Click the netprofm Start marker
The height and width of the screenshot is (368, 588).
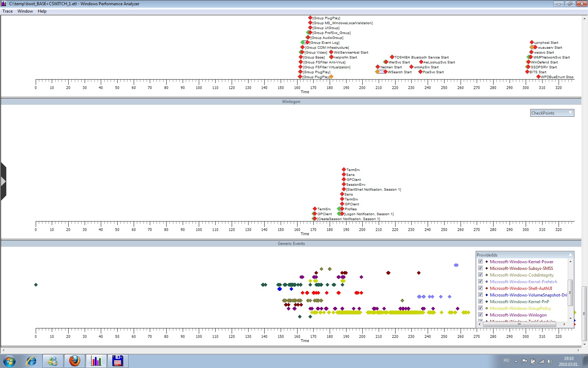(331, 57)
